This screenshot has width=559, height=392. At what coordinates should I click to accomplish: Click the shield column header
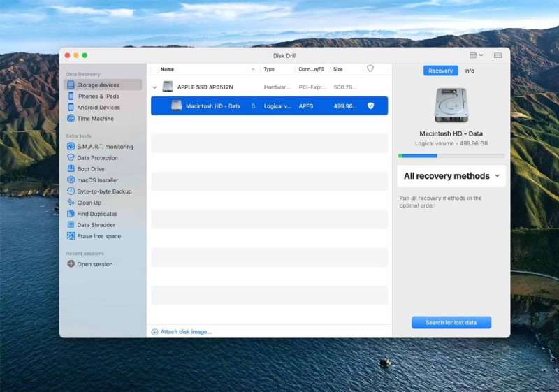pos(370,69)
